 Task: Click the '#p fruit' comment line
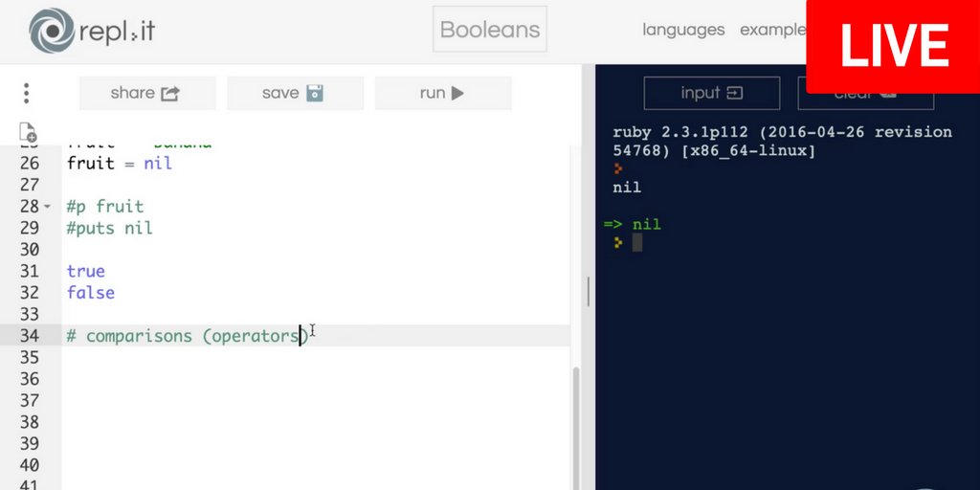coord(105,207)
